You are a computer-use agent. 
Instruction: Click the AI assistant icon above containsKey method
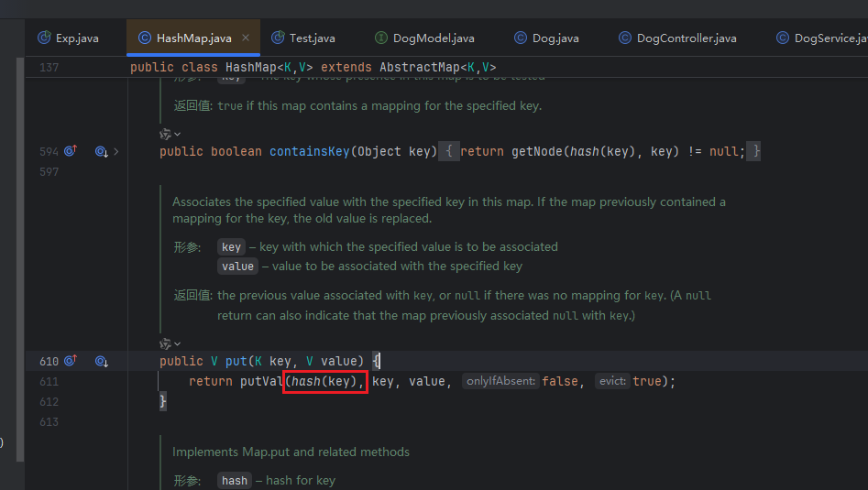tap(165, 134)
